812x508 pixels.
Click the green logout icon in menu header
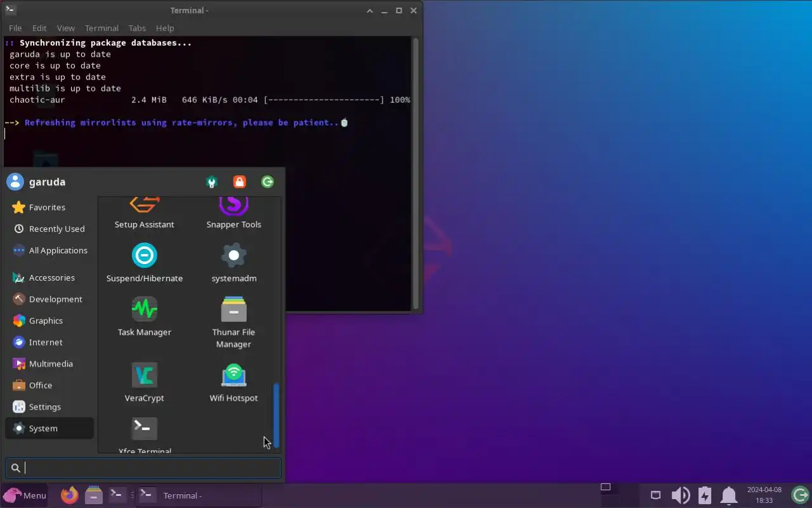(268, 182)
